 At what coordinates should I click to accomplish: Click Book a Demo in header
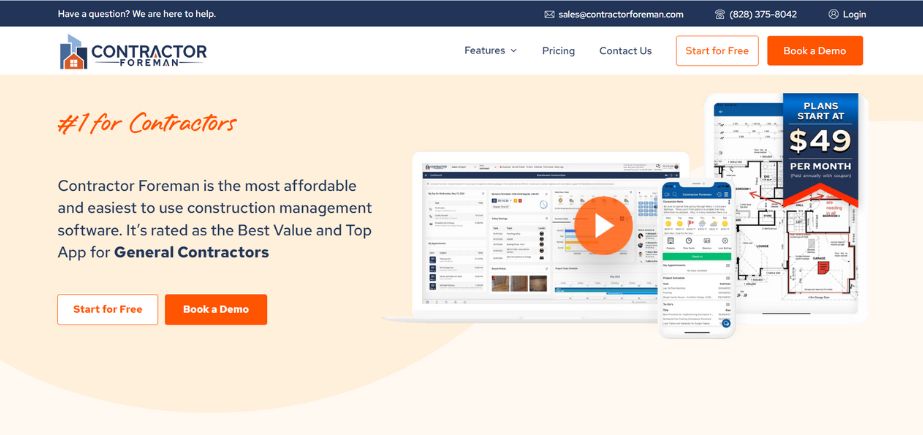(815, 51)
